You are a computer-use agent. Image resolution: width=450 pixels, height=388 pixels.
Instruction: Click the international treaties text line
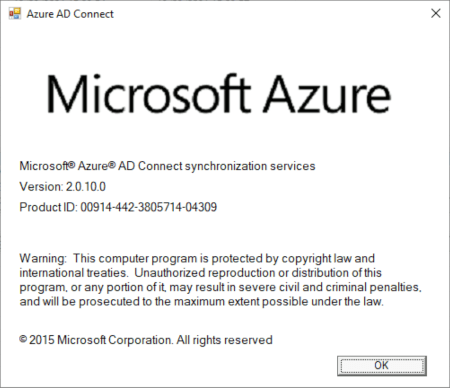tap(200, 273)
